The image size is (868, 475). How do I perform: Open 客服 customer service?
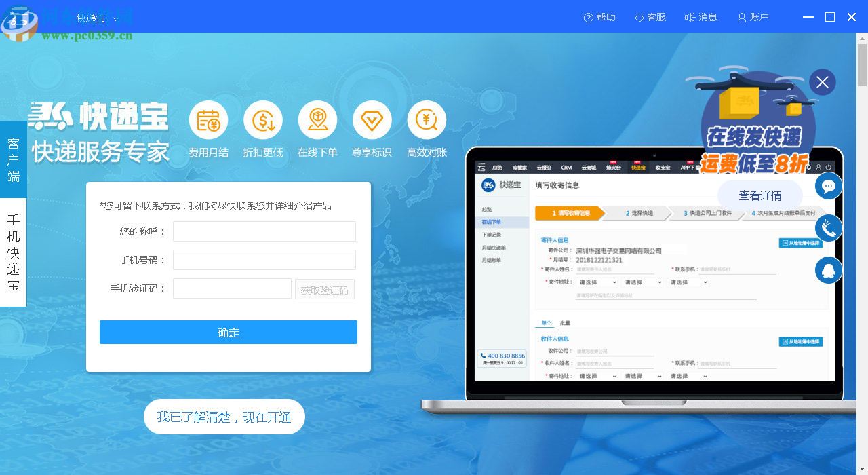[x=650, y=17]
